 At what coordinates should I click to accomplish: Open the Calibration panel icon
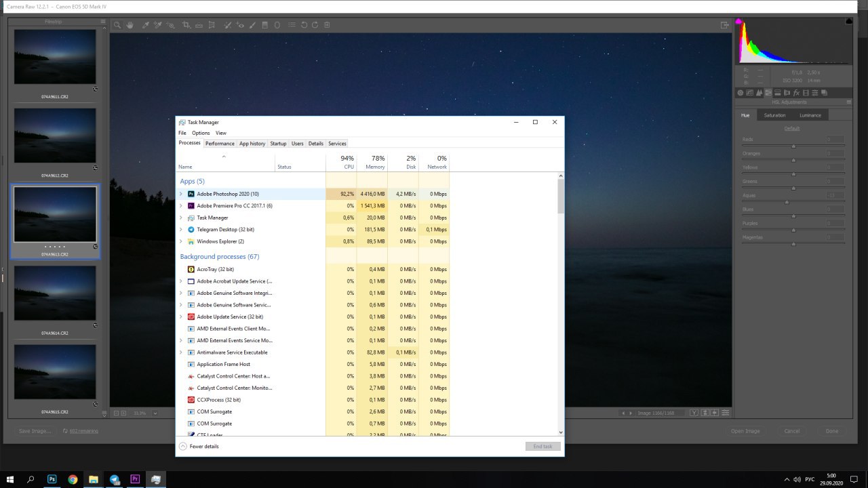point(806,93)
